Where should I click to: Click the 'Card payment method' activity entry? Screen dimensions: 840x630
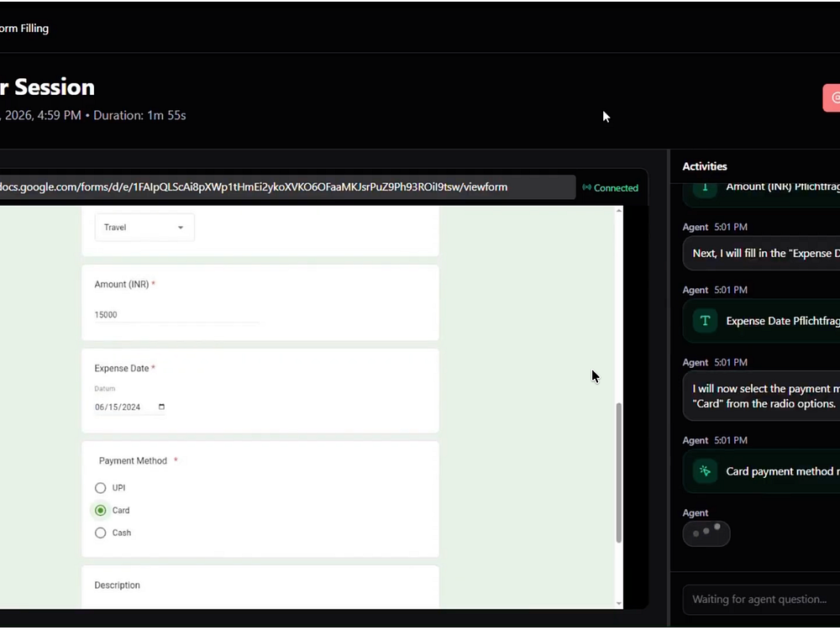[761, 471]
